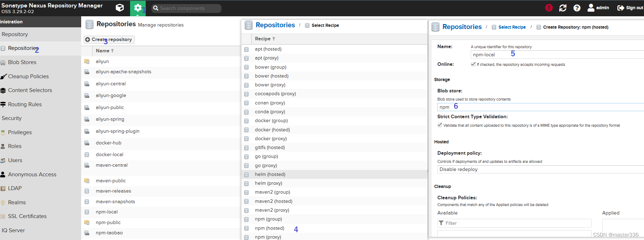Click the Search components field
644x240 pixels.
click(x=186, y=8)
